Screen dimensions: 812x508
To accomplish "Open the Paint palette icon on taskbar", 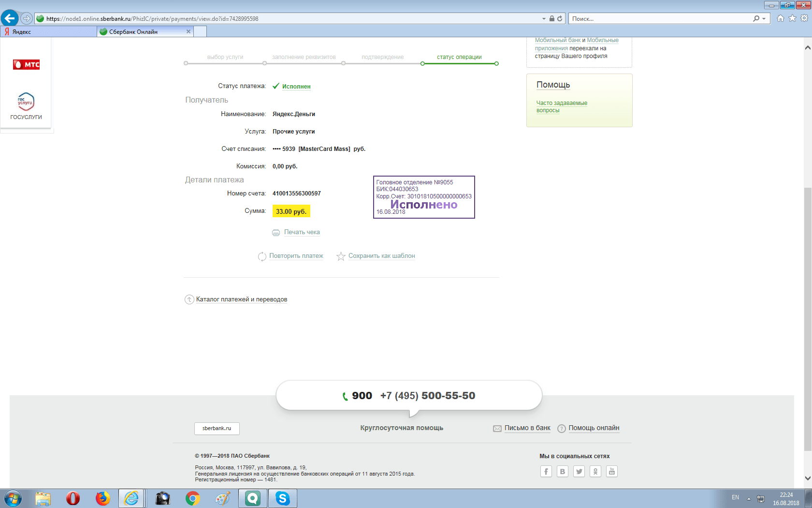I will (x=223, y=498).
